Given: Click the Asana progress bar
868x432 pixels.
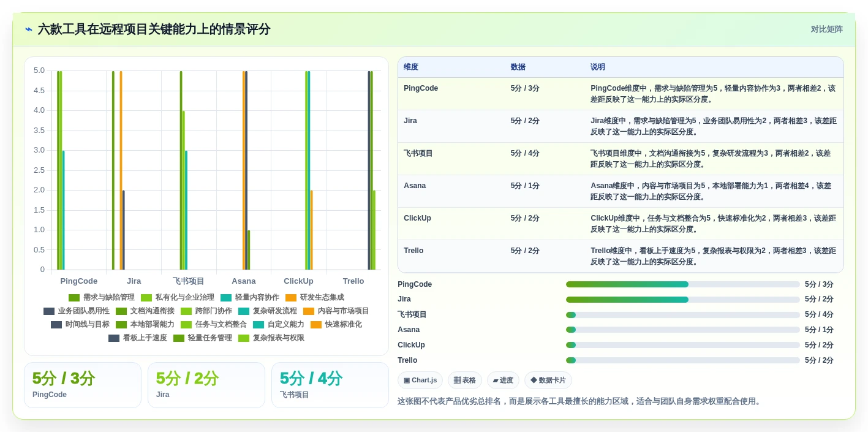Looking at the screenshot, I should click(683, 330).
